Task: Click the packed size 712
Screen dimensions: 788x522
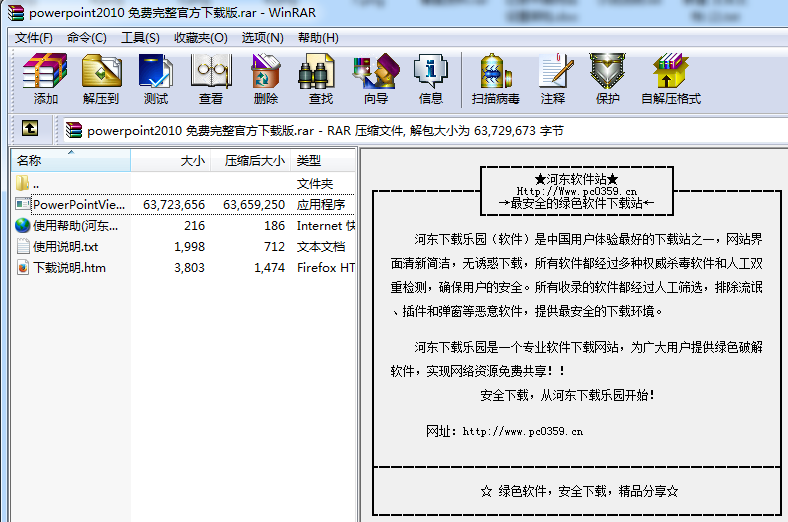Action: point(274,247)
